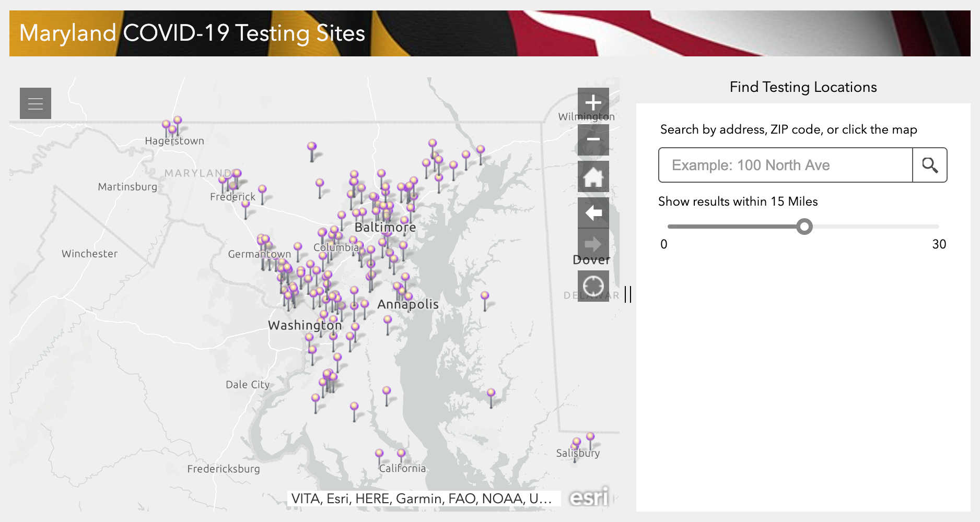Open the hamburger menu on the map

click(36, 103)
